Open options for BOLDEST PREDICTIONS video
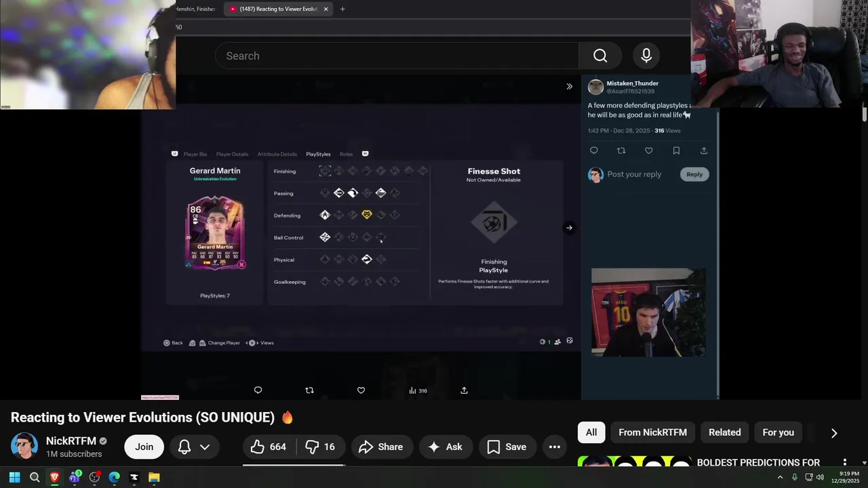 (x=845, y=462)
